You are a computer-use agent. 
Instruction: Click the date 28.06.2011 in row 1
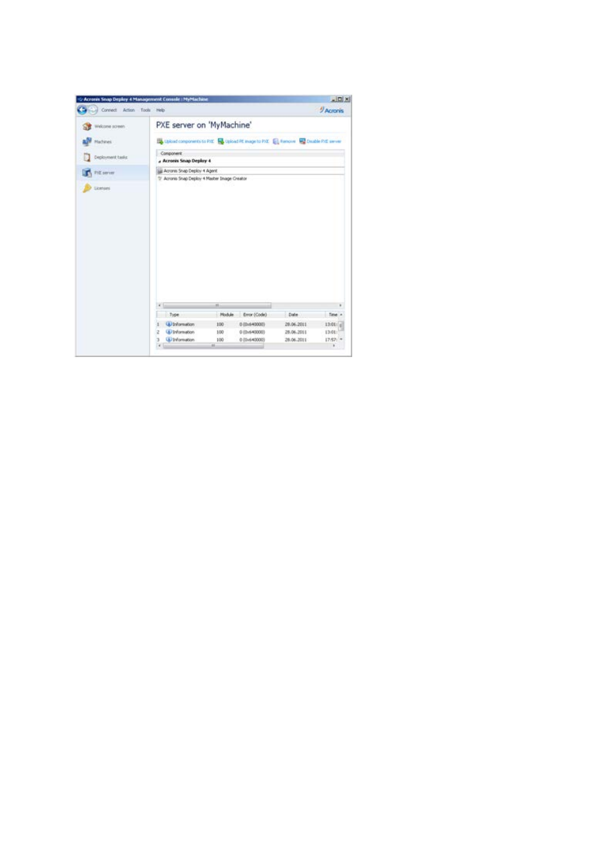coord(296,324)
